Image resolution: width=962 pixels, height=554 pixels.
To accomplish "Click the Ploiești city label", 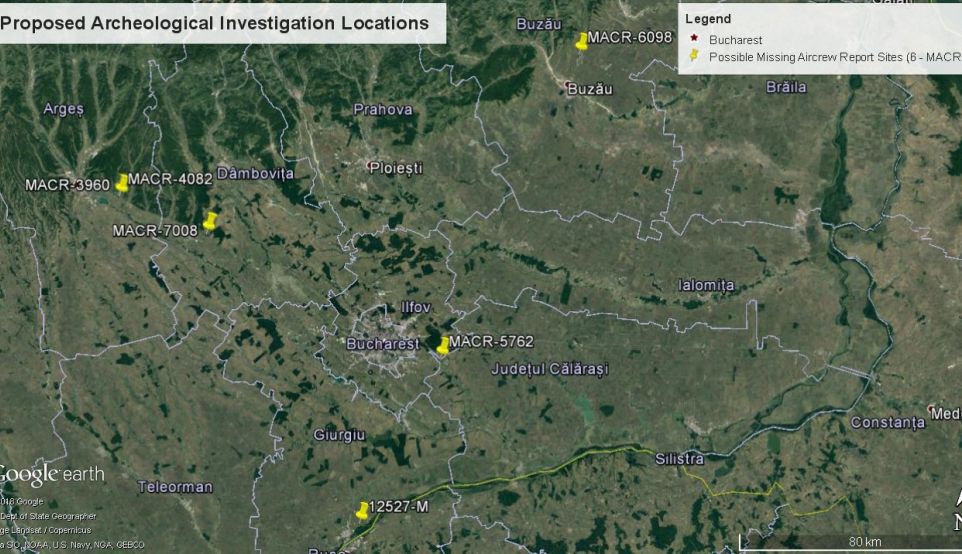I will (397, 169).
